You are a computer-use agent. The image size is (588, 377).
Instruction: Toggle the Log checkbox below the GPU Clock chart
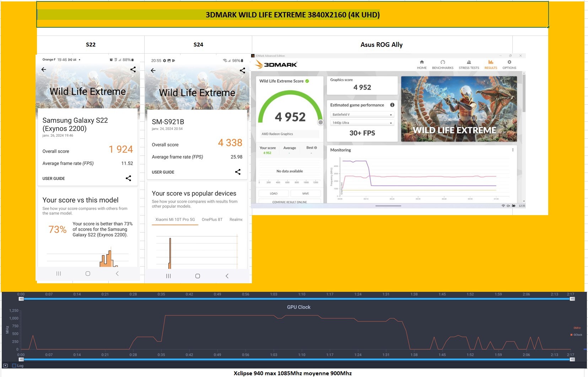14,366
